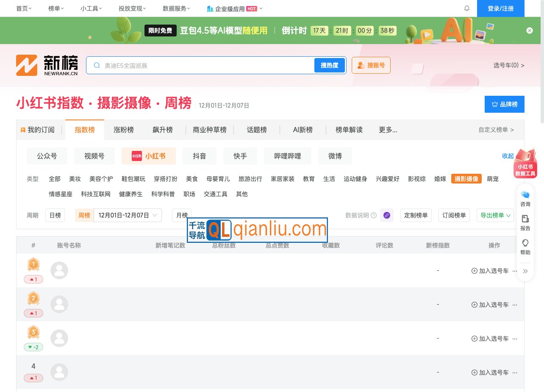Image resolution: width=544 pixels, height=392 pixels.
Task: Select the 日榜 period option
Action: (55, 215)
